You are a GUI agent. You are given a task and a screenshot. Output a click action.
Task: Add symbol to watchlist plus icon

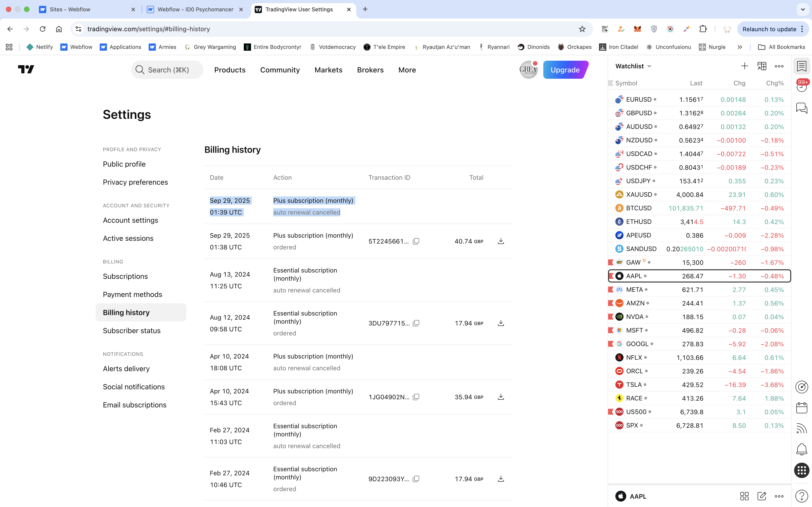(x=744, y=66)
